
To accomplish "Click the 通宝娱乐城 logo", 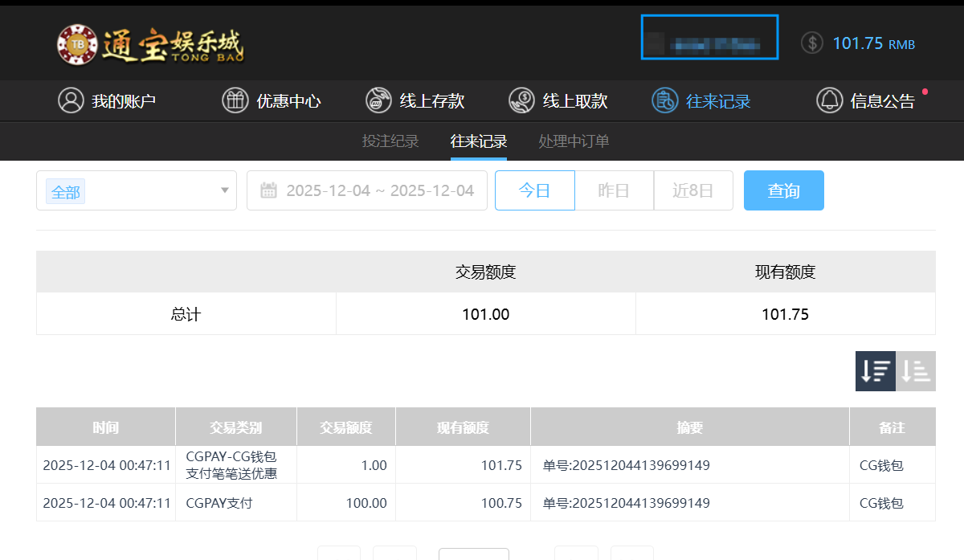I will (x=150, y=44).
